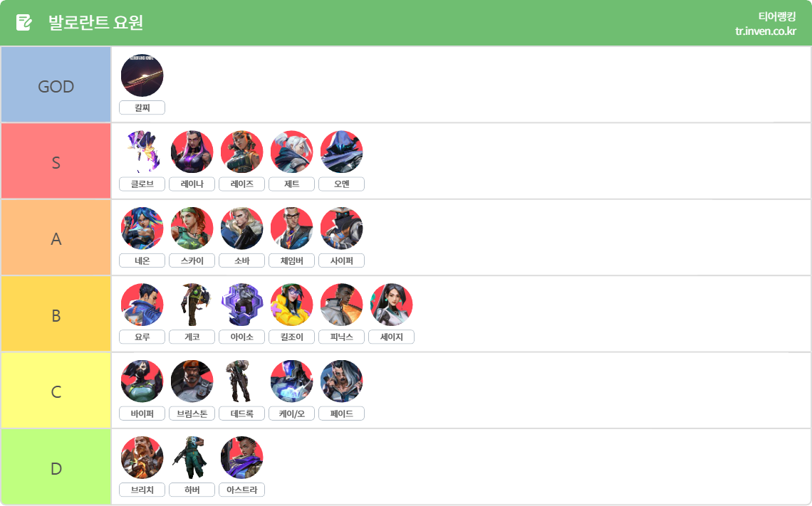
Task: Click the 케이/오 name label
Action: point(291,413)
